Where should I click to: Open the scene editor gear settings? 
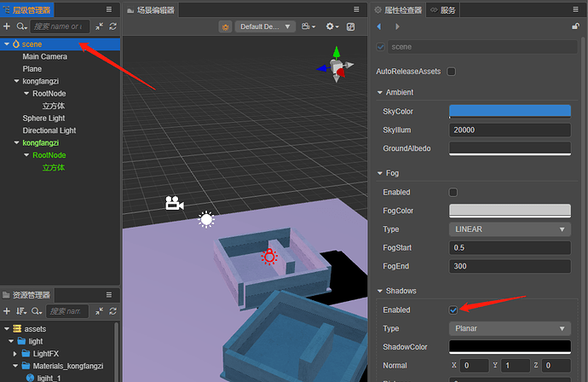click(331, 26)
